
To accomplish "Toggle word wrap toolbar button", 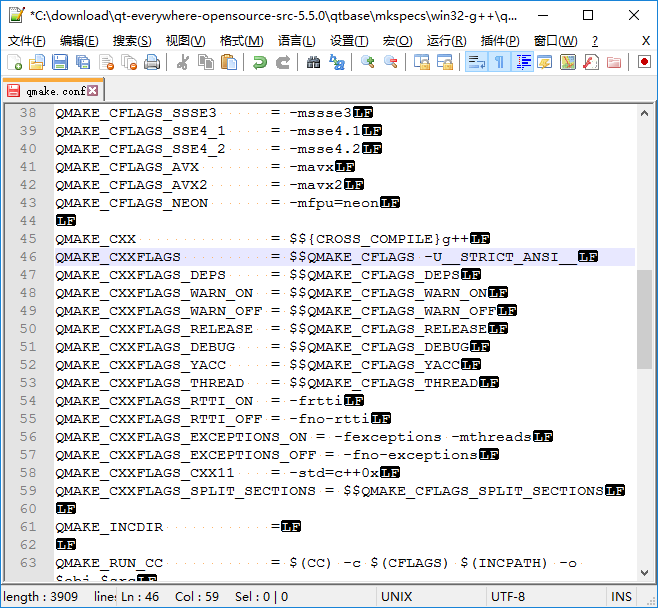I will [x=476, y=63].
